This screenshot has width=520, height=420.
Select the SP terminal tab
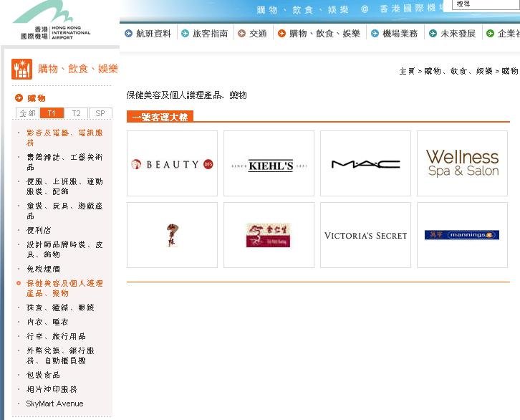click(100, 113)
